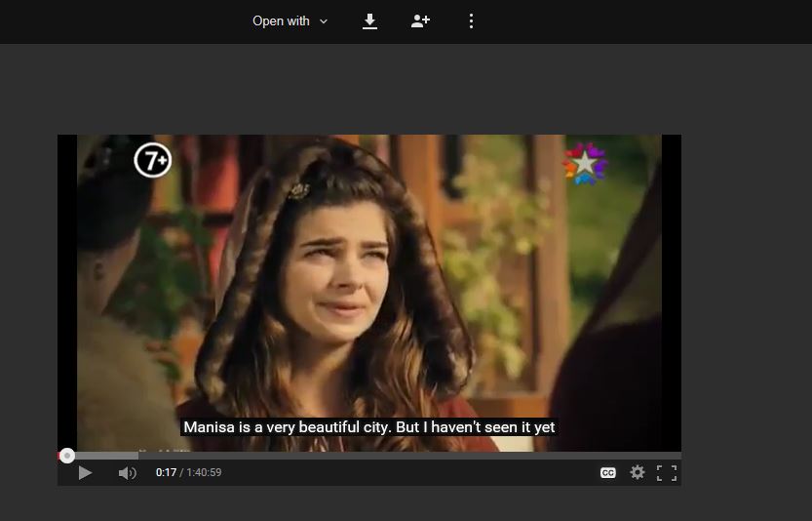
Task: Enter fullscreen mode
Action: point(667,473)
